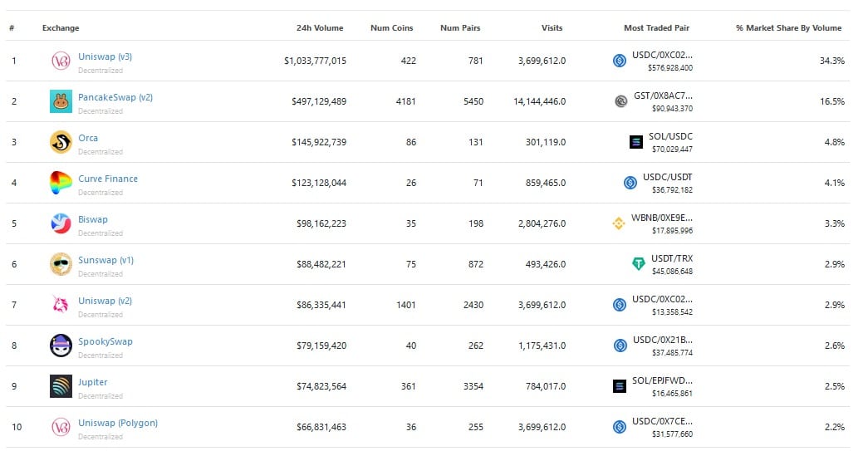The height and width of the screenshot is (451, 868).
Task: Sort by the Visits column header
Action: click(x=552, y=27)
